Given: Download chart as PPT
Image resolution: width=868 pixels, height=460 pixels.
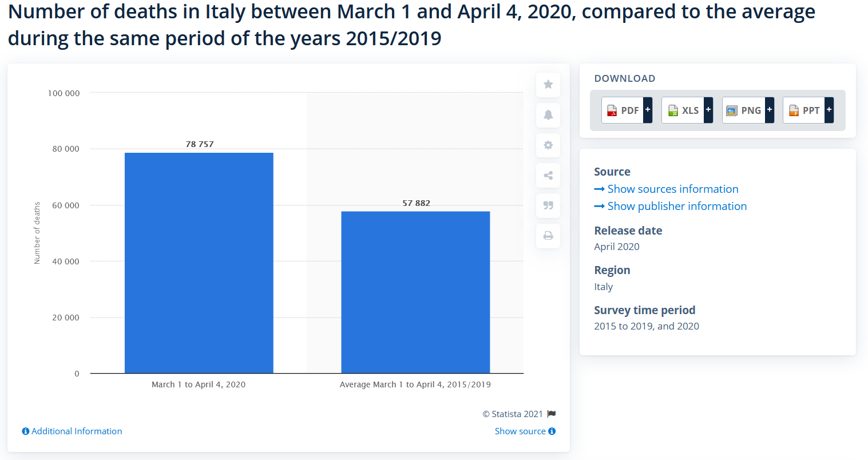Looking at the screenshot, I should click(804, 110).
